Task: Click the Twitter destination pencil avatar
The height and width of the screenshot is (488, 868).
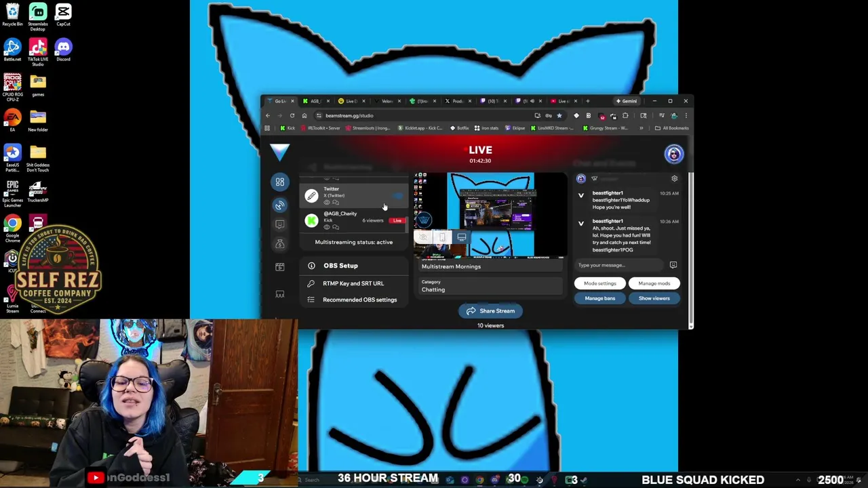Action: pyautogui.click(x=311, y=196)
